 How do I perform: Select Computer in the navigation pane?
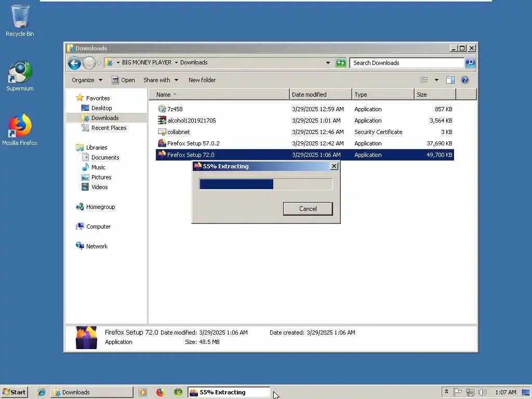click(x=98, y=227)
